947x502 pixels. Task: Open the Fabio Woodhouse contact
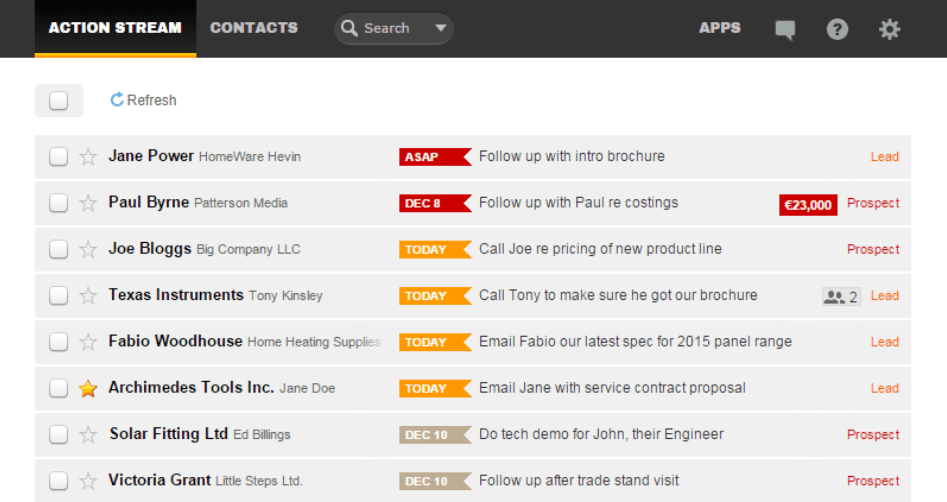coord(175,341)
